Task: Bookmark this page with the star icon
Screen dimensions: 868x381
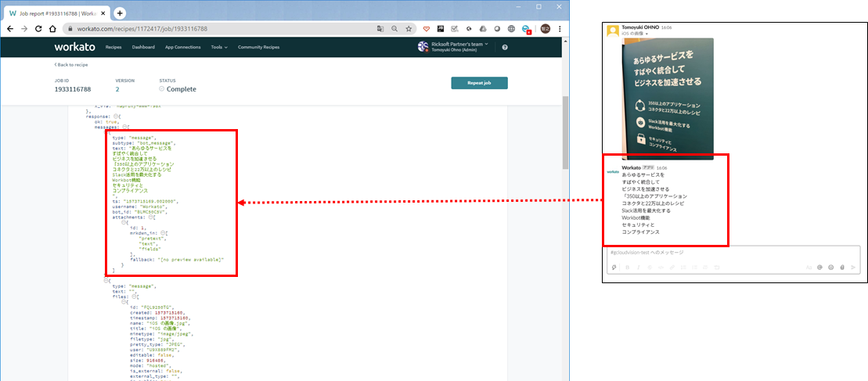Action: point(409,28)
